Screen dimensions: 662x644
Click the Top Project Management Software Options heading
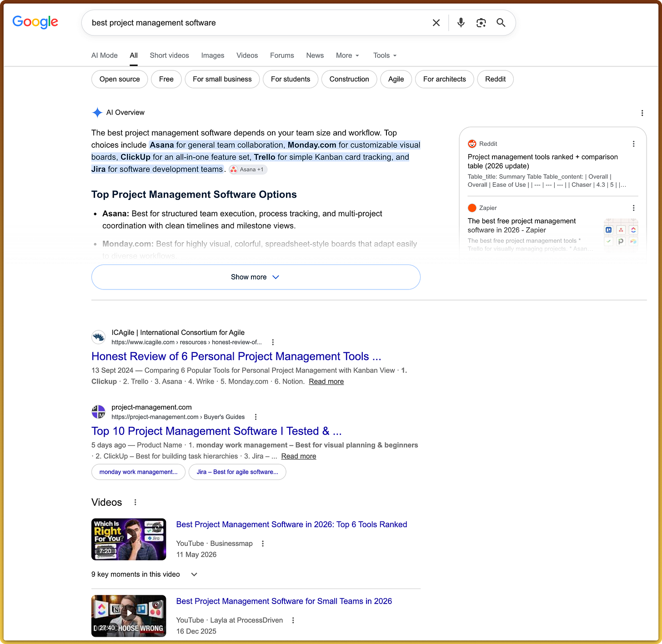pyautogui.click(x=194, y=195)
